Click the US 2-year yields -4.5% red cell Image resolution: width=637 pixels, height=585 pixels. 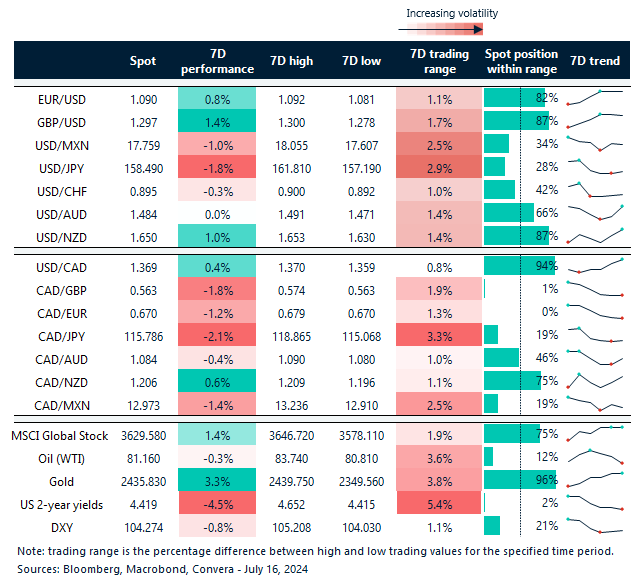pos(217,504)
